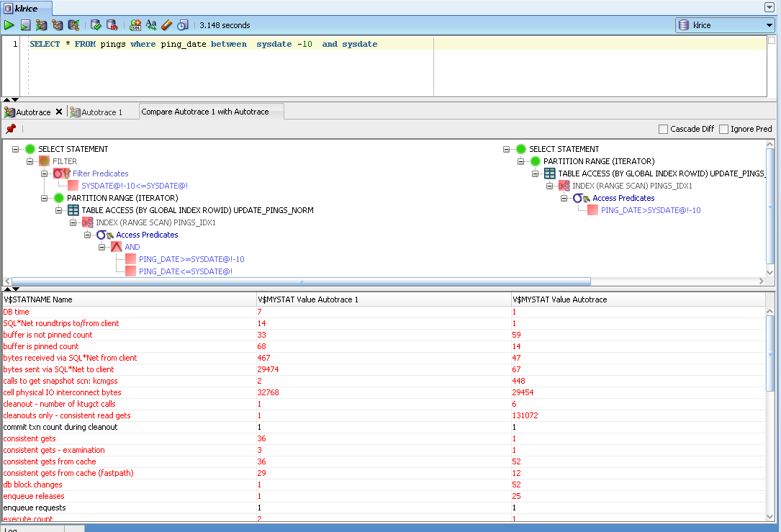Collapse the AND predicate node
Screen dimensions: 781x532
coord(102,247)
